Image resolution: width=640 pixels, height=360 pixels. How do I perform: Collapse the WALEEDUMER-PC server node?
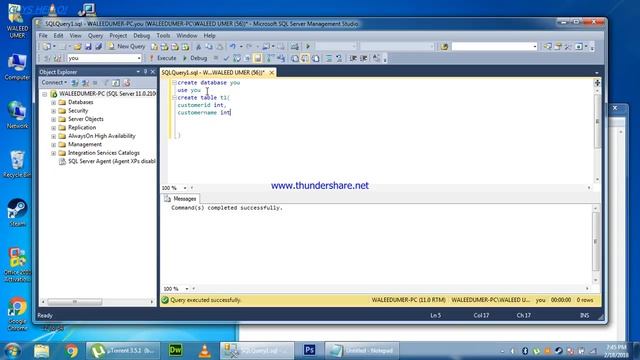(44, 94)
